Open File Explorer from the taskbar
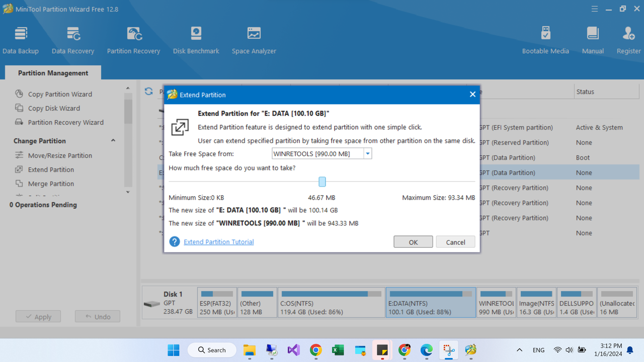644x362 pixels. point(250,350)
